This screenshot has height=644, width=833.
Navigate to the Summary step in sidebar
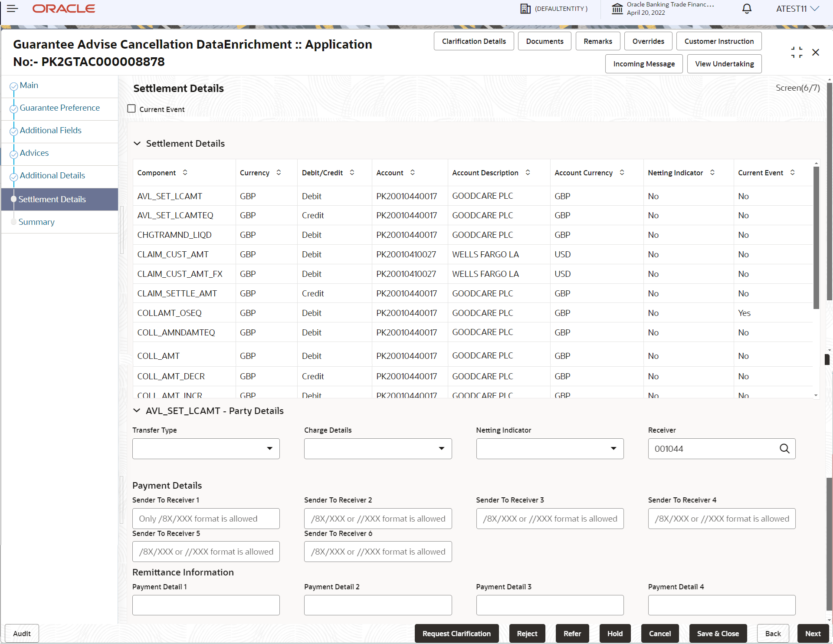click(37, 222)
